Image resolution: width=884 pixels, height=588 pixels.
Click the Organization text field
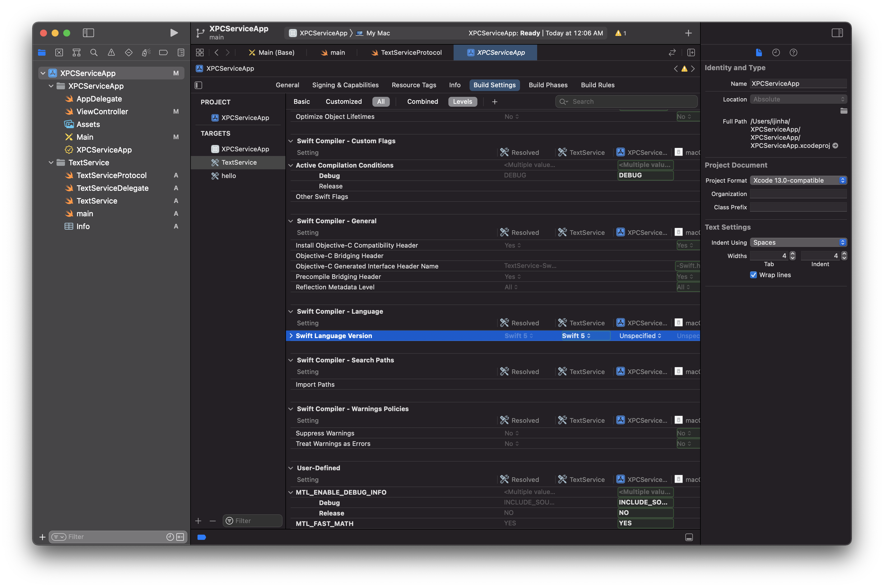point(798,194)
